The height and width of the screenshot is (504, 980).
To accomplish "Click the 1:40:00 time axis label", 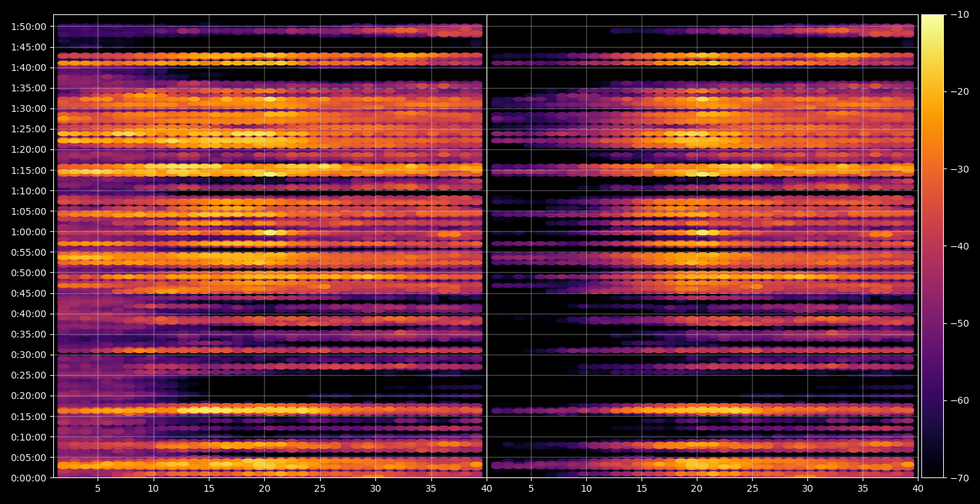I will (x=29, y=68).
